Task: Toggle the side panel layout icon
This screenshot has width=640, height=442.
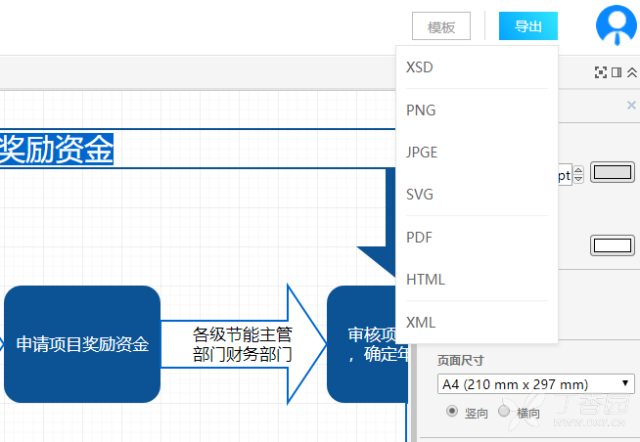Action: coord(616,72)
